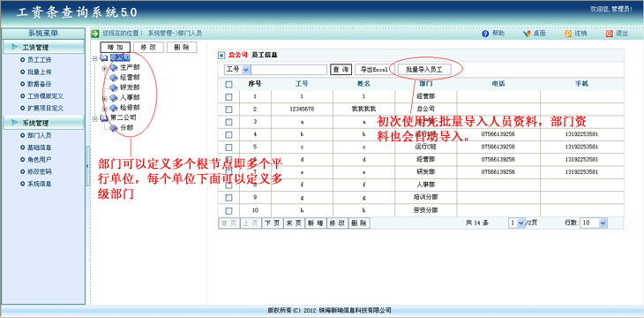Tick the checkbox for row 序号 10
Screen dimensions: 644x318
[229, 210]
